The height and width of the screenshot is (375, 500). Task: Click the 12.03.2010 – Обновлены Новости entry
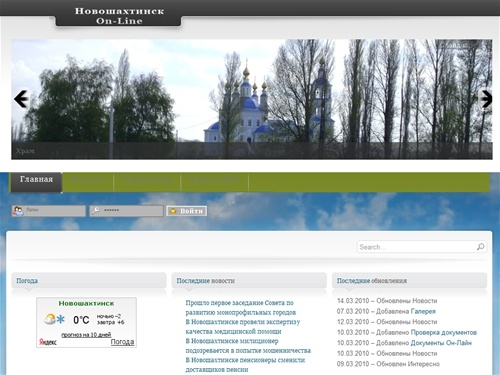tap(387, 322)
